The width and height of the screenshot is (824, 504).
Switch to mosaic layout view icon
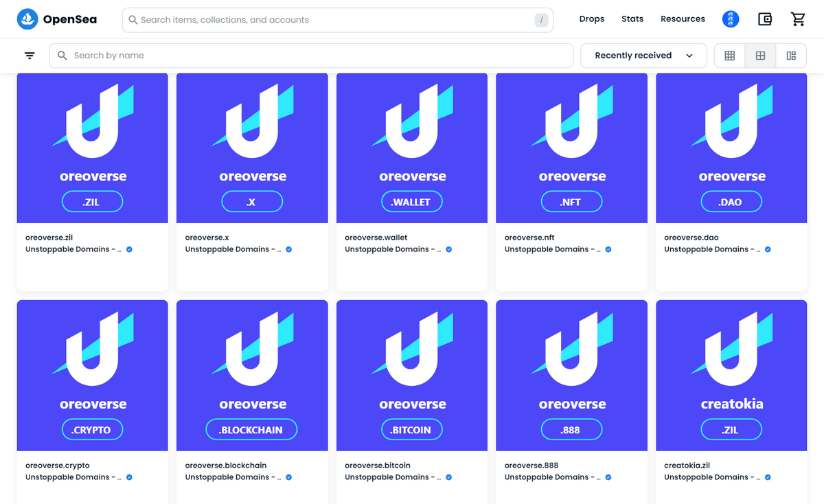[x=791, y=56]
